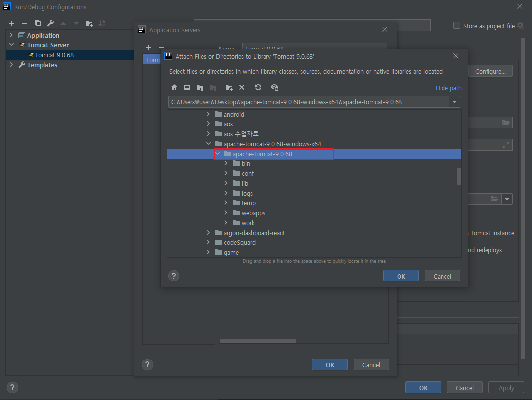Expand the webapps folder
The height and width of the screenshot is (400, 532).
click(x=226, y=213)
